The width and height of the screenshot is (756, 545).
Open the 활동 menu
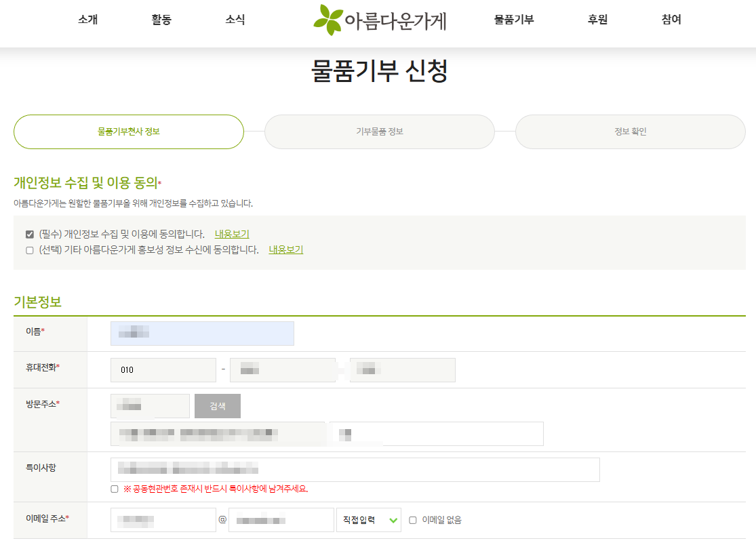[x=161, y=20]
